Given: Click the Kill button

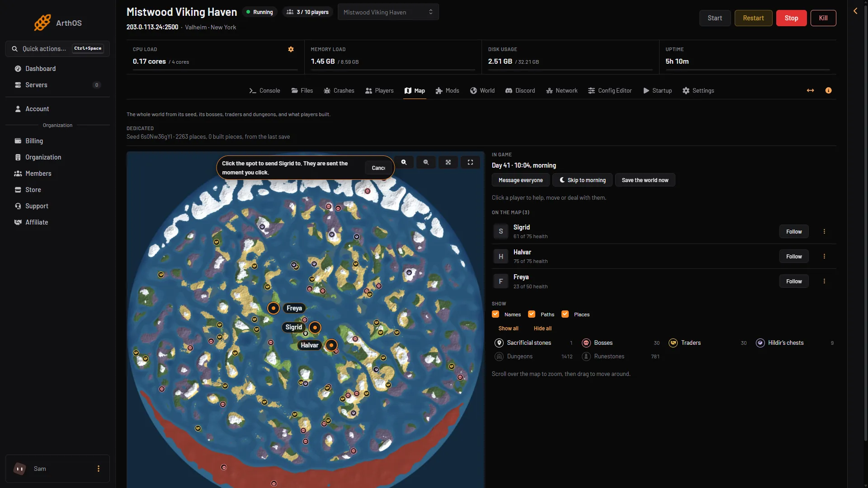Looking at the screenshot, I should click(823, 18).
